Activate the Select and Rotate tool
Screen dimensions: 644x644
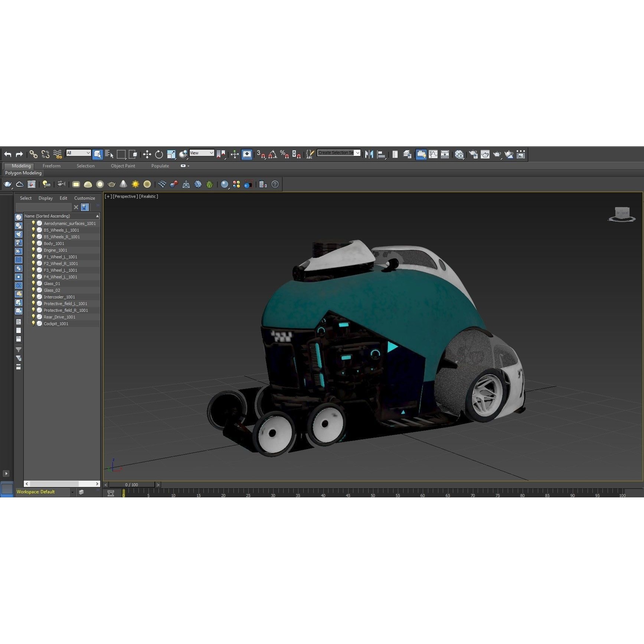tap(158, 154)
